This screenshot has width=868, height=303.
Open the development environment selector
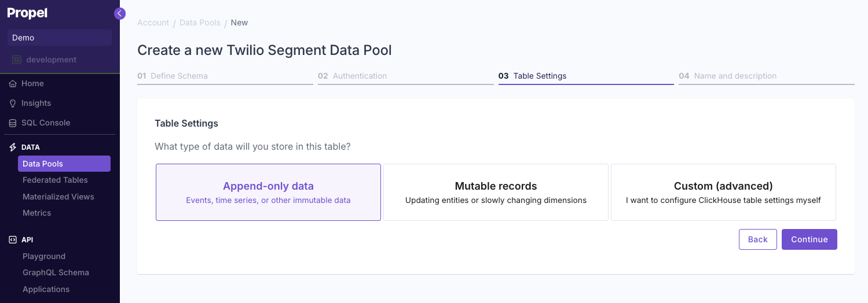coord(60,60)
